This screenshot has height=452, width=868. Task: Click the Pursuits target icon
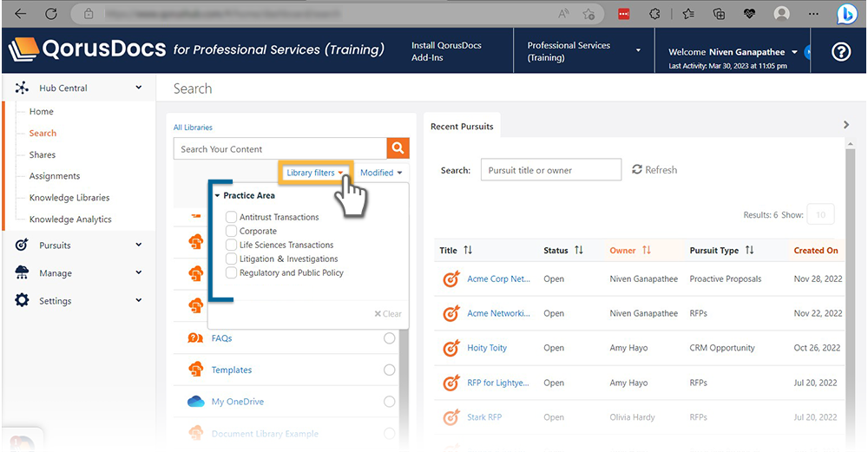[22, 245]
